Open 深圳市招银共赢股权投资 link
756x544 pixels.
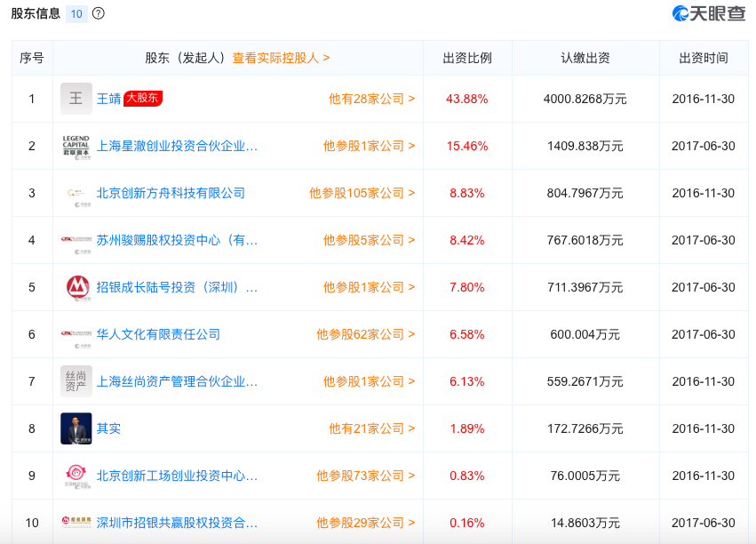177,523
